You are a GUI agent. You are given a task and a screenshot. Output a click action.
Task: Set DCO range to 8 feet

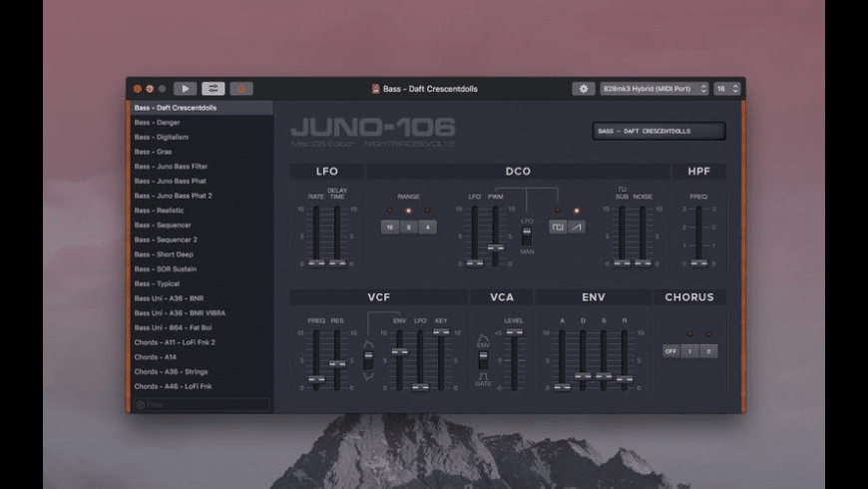pyautogui.click(x=408, y=228)
